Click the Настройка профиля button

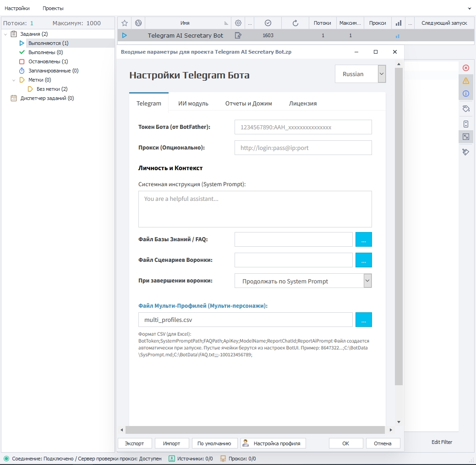tap(273, 443)
